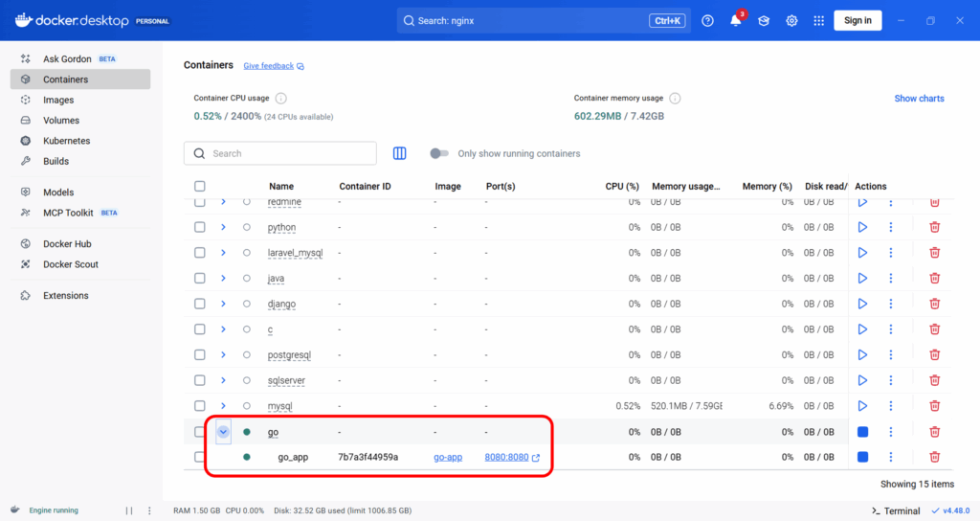Check the select-all containers checkbox
Image resolution: width=980 pixels, height=521 pixels.
pos(200,187)
